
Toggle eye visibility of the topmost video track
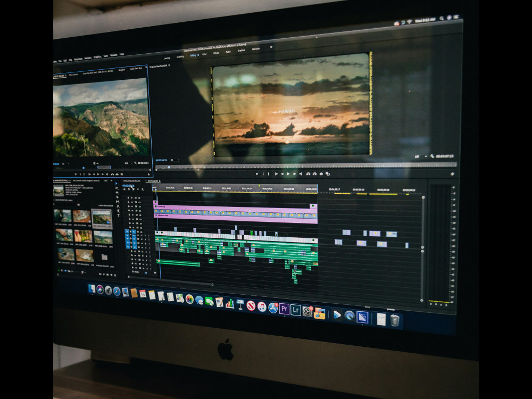[139, 198]
